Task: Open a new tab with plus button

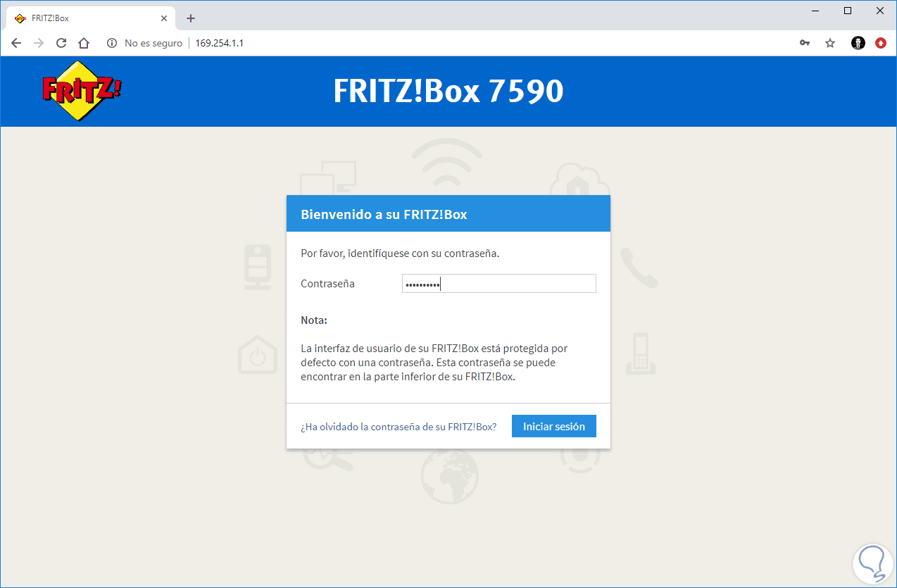Action: (x=190, y=18)
